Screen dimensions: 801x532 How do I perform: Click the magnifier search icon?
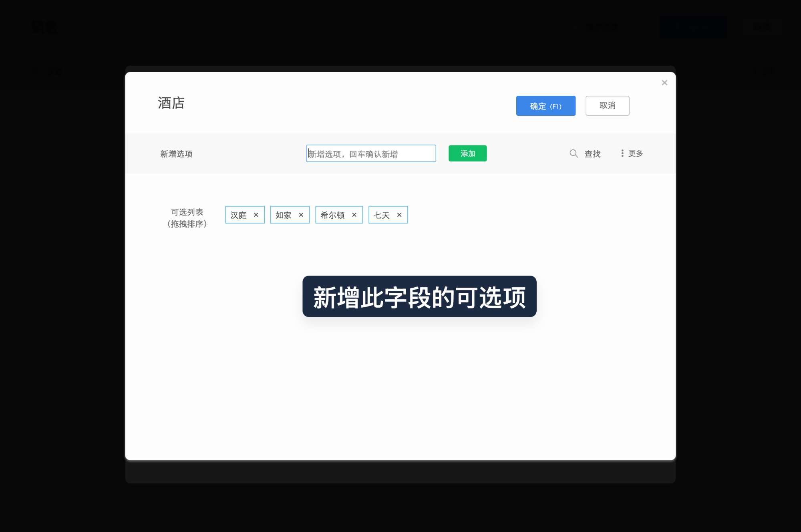point(574,153)
